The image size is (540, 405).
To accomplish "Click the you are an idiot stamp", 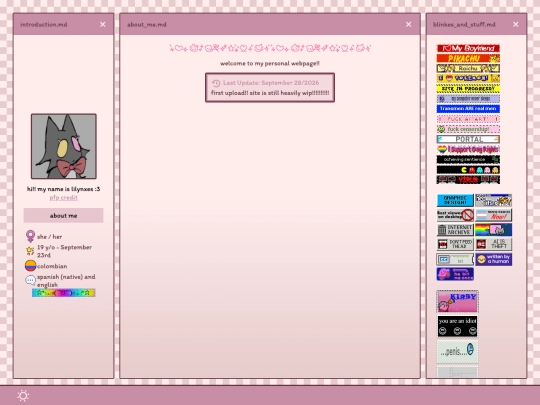I will [457, 326].
